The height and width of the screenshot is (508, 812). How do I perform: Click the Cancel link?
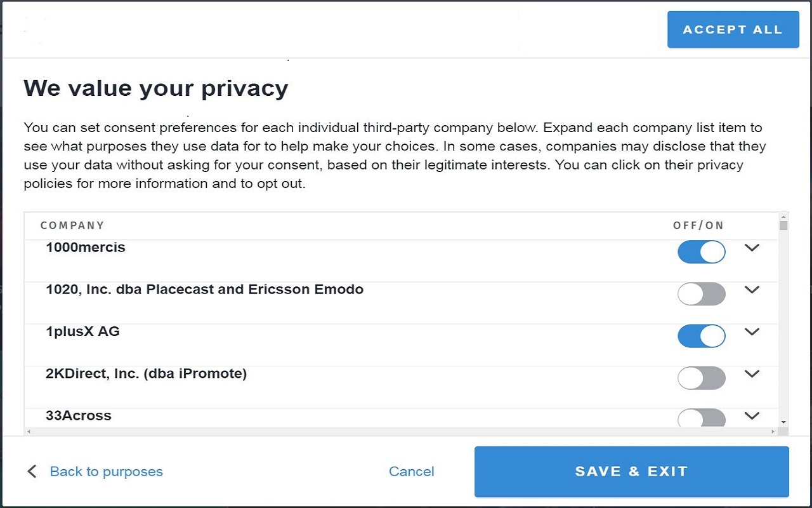[x=411, y=471]
